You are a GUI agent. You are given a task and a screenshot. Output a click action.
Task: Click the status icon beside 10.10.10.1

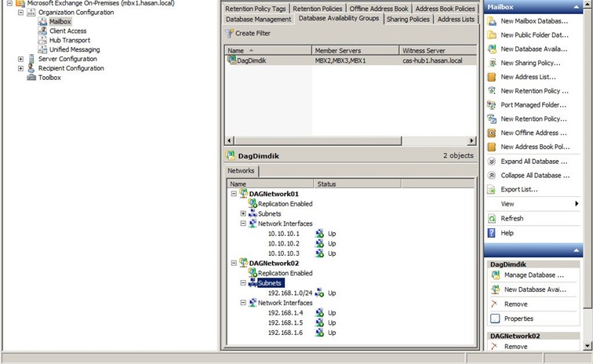(319, 234)
